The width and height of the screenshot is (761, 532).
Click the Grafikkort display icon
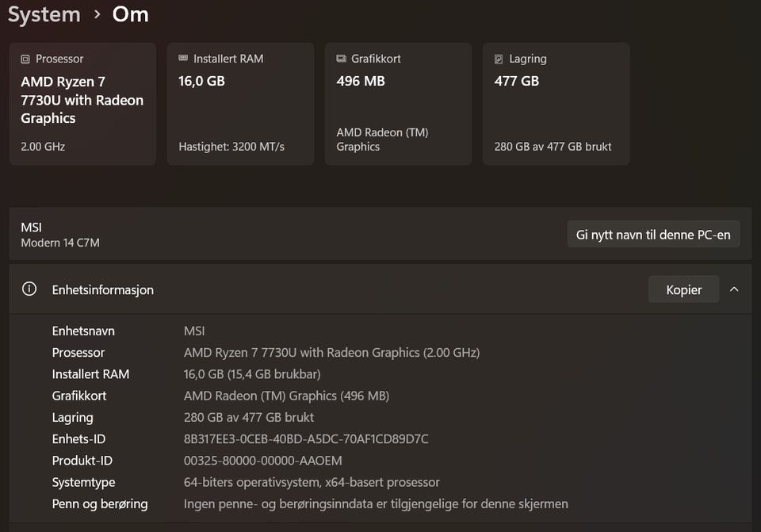pyautogui.click(x=341, y=59)
